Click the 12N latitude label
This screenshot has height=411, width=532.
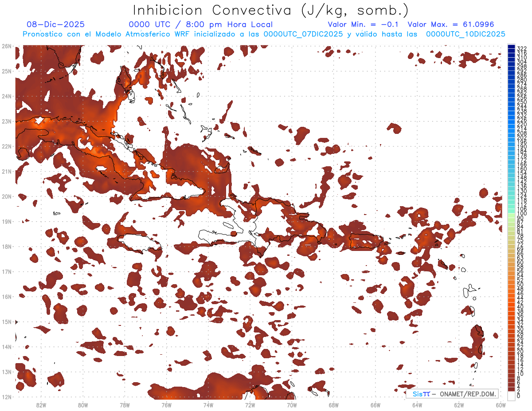[7, 397]
